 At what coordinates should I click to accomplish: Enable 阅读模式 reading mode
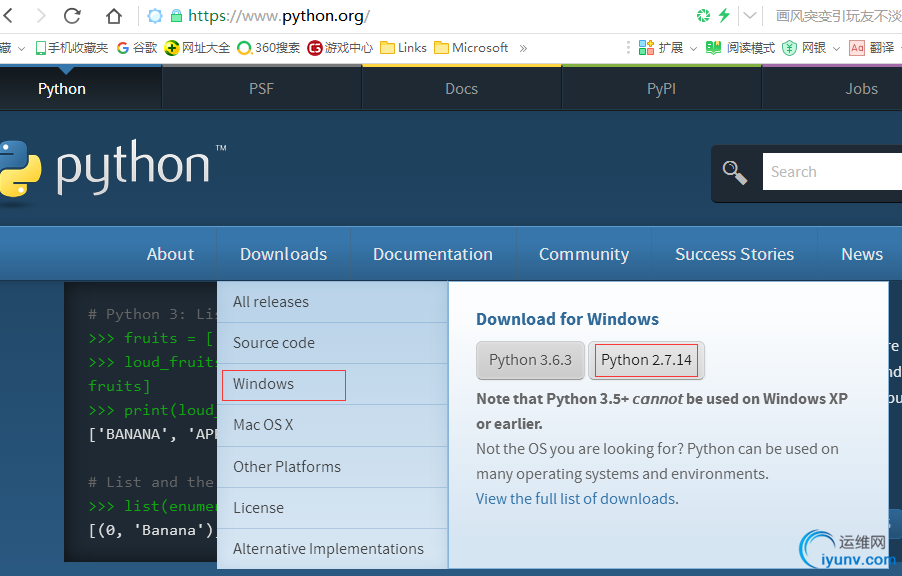pyautogui.click(x=740, y=48)
